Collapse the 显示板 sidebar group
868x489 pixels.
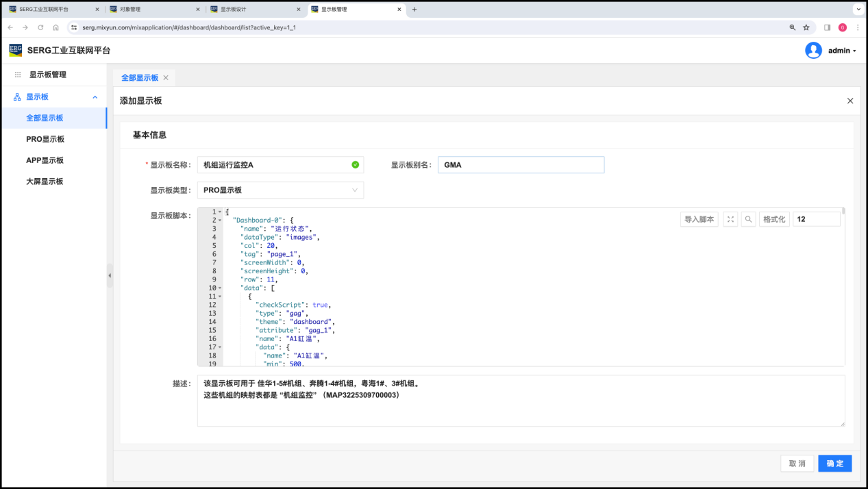click(95, 97)
